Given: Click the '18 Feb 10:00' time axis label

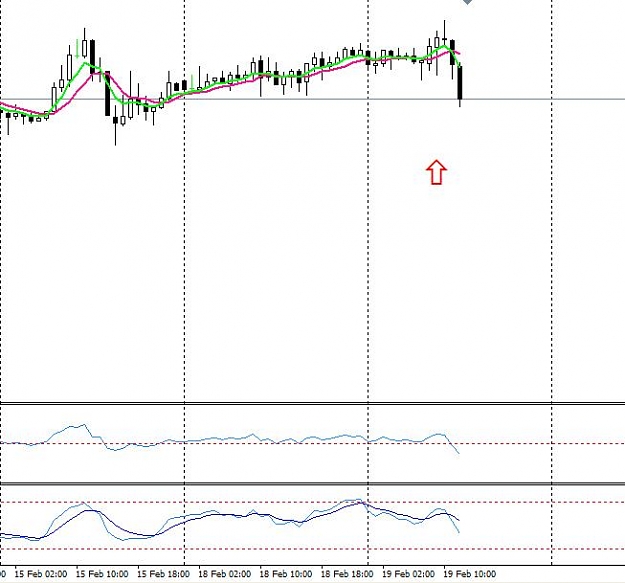Looking at the screenshot, I should click(x=286, y=574).
